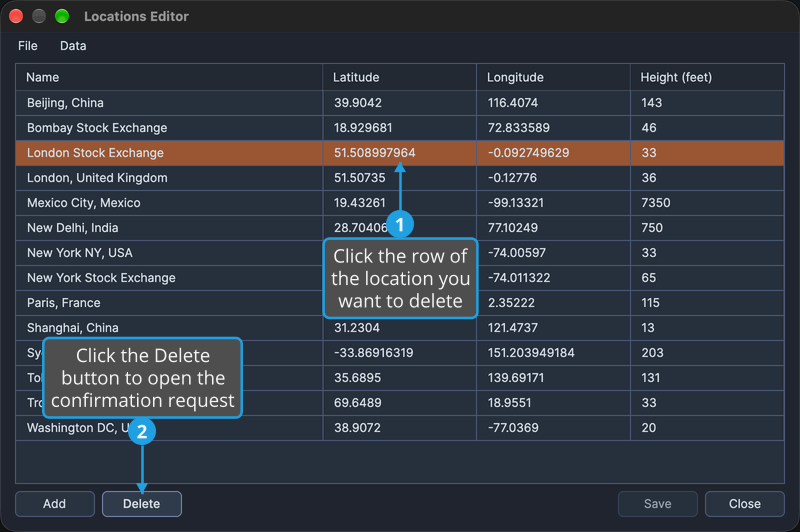This screenshot has width=800, height=532.
Task: Click latitude cell 69.6489
Action: point(399,403)
